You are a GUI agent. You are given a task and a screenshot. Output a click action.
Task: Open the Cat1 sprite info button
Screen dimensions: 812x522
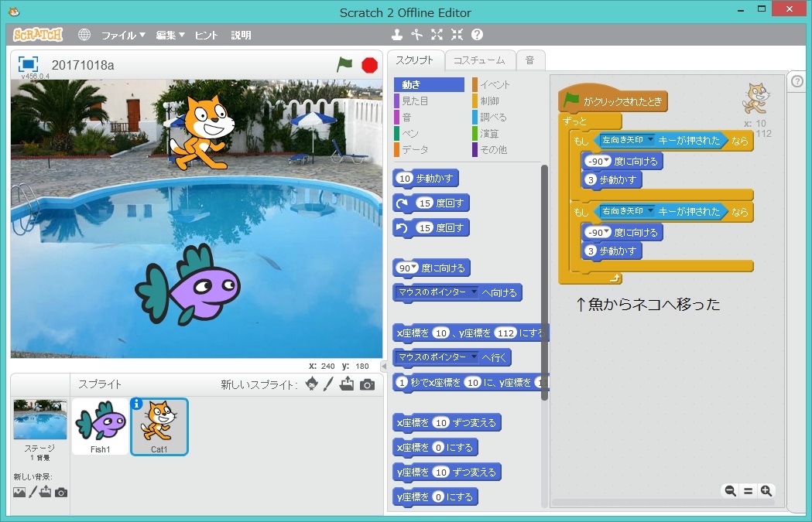137,404
